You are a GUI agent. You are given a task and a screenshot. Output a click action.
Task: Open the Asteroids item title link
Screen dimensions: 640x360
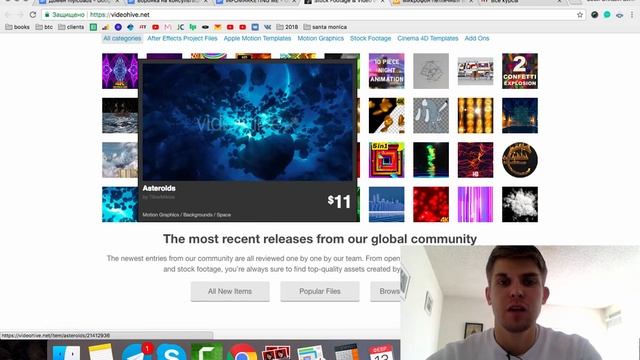[159, 188]
